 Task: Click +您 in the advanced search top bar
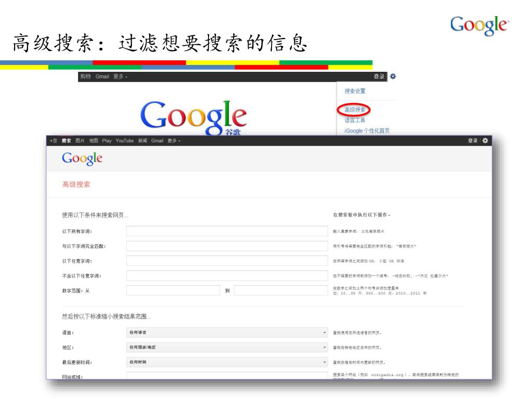[x=53, y=140]
